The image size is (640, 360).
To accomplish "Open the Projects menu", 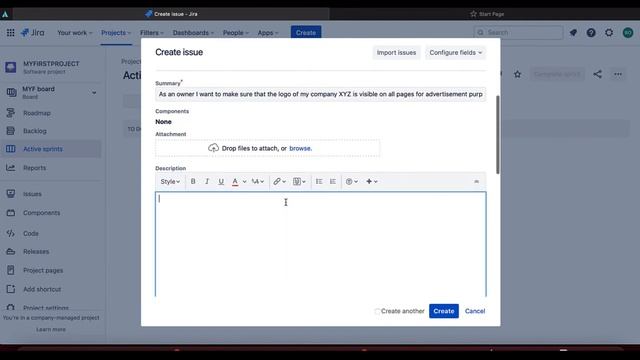I will coord(116,33).
